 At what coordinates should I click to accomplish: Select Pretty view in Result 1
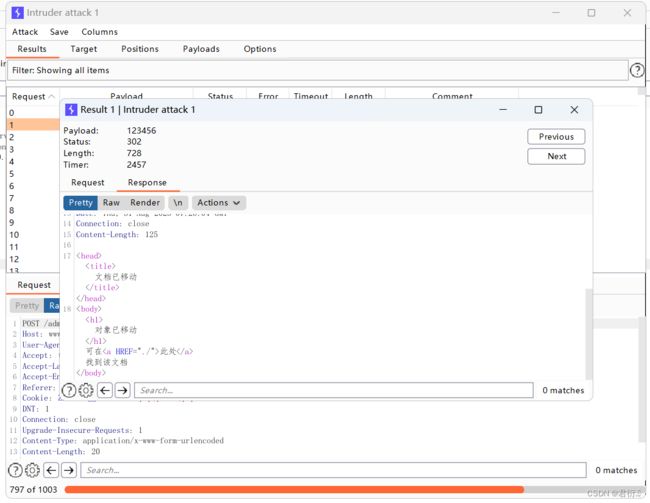click(x=80, y=203)
